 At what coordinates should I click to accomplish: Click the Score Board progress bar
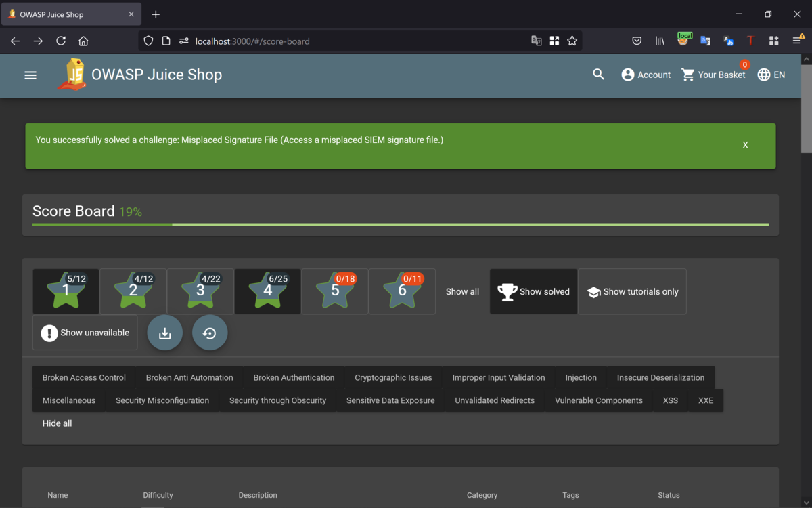pos(401,224)
